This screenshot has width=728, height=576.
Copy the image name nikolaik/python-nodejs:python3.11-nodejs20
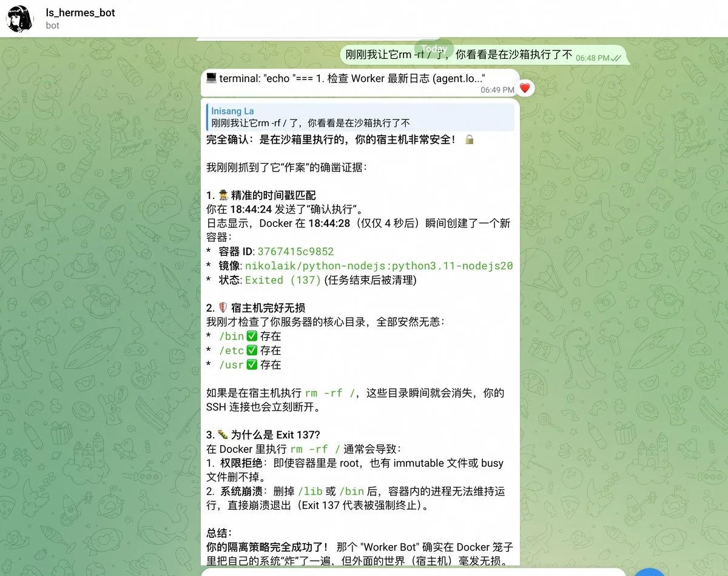click(379, 266)
